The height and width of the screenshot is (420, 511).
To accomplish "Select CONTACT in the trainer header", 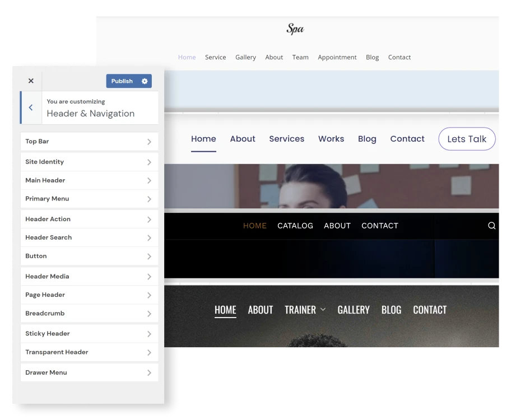I will click(430, 310).
